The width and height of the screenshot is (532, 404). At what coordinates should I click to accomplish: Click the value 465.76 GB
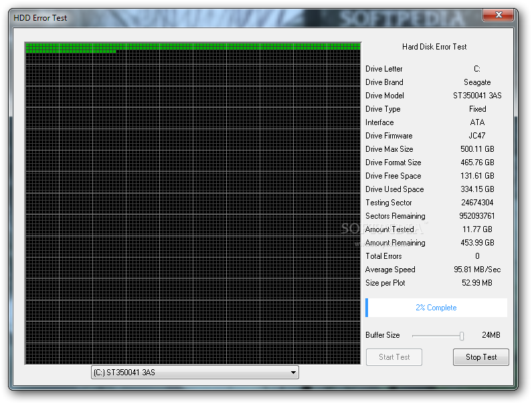[477, 163]
